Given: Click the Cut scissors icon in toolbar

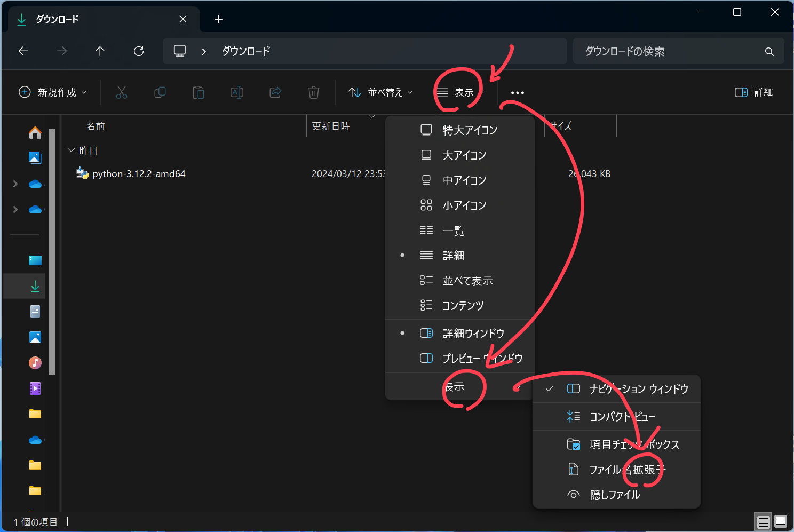Looking at the screenshot, I should coord(122,93).
